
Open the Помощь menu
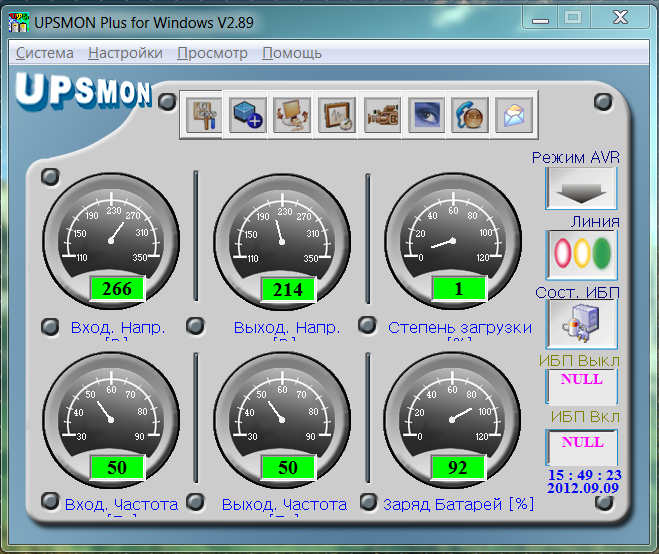click(292, 53)
